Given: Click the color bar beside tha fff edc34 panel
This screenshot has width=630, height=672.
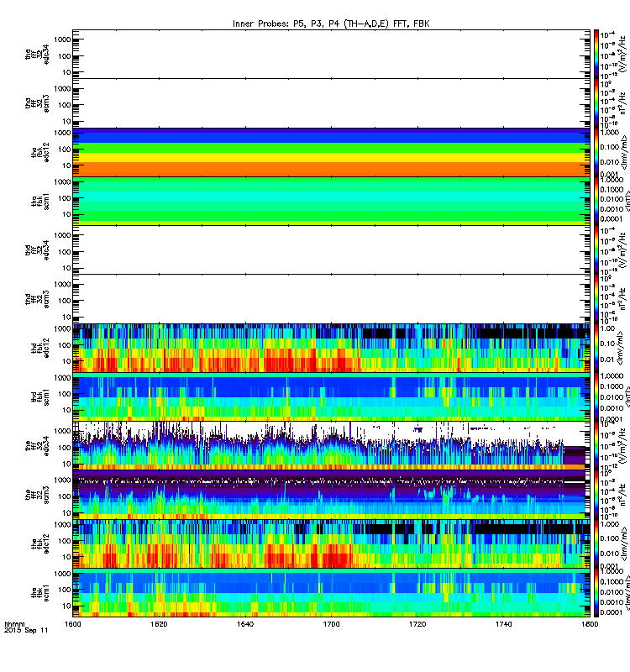Looking at the screenshot, I should 596,55.
